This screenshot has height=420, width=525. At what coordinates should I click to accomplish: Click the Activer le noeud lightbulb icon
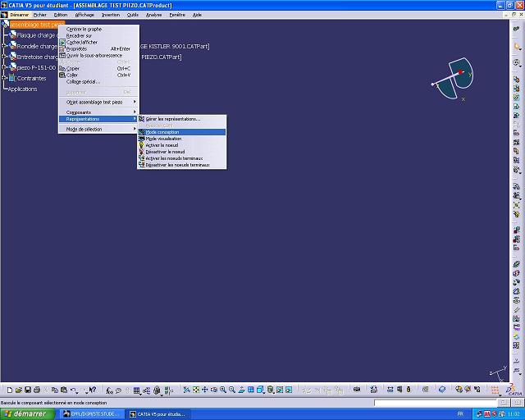(x=142, y=145)
